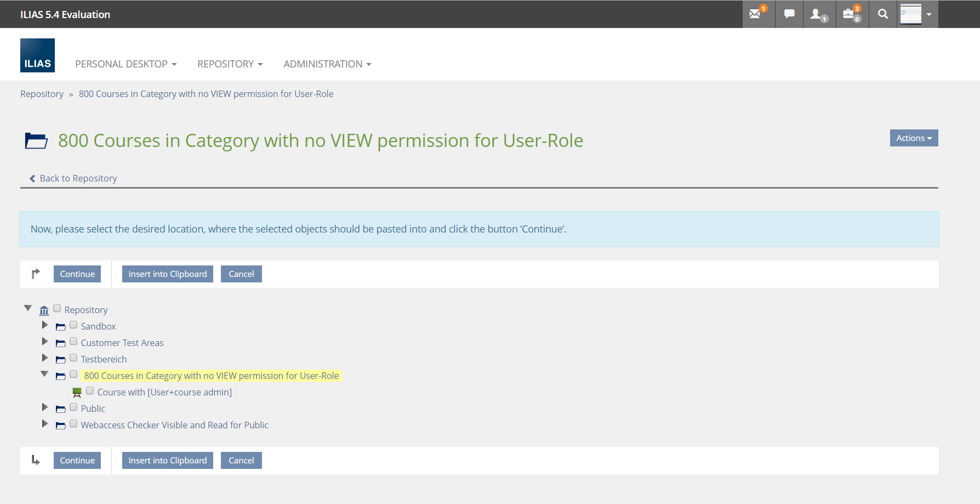
Task: Tick the Customer Test Areas checkbox
Action: (x=73, y=342)
